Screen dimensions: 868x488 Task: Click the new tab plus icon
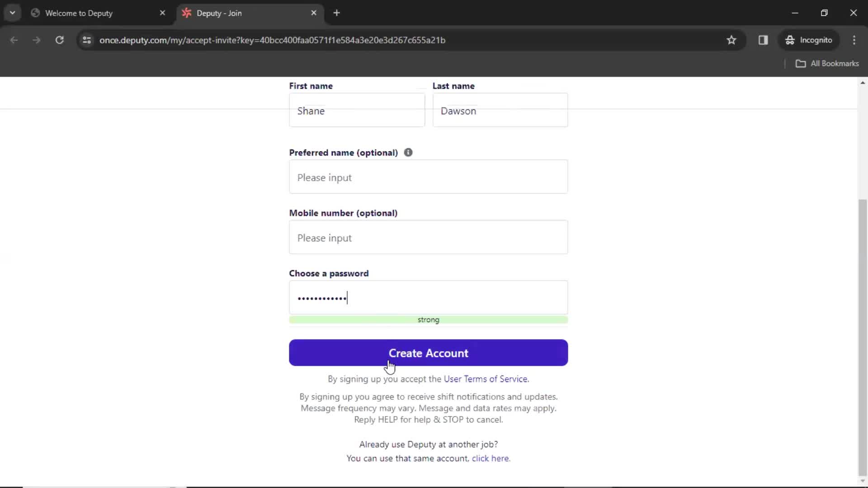(337, 13)
